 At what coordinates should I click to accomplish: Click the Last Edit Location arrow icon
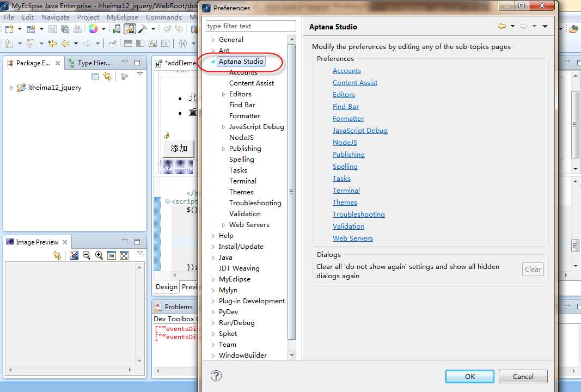pyautogui.click(x=52, y=44)
